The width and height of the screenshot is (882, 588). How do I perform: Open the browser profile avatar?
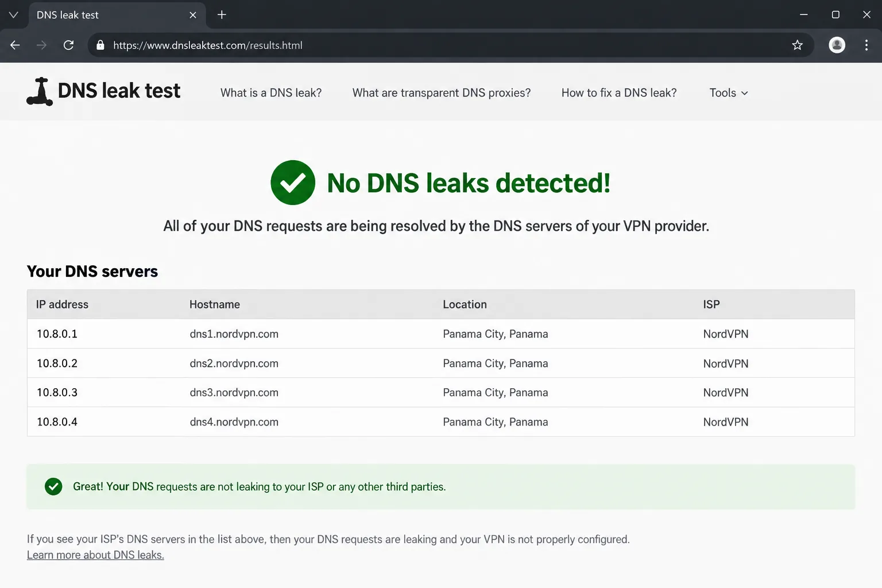(837, 45)
